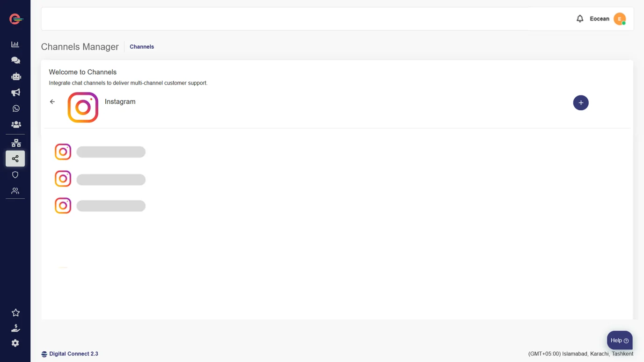Open the conversations chat bubbles icon
Image resolution: width=644 pixels, height=362 pixels.
coord(15,60)
